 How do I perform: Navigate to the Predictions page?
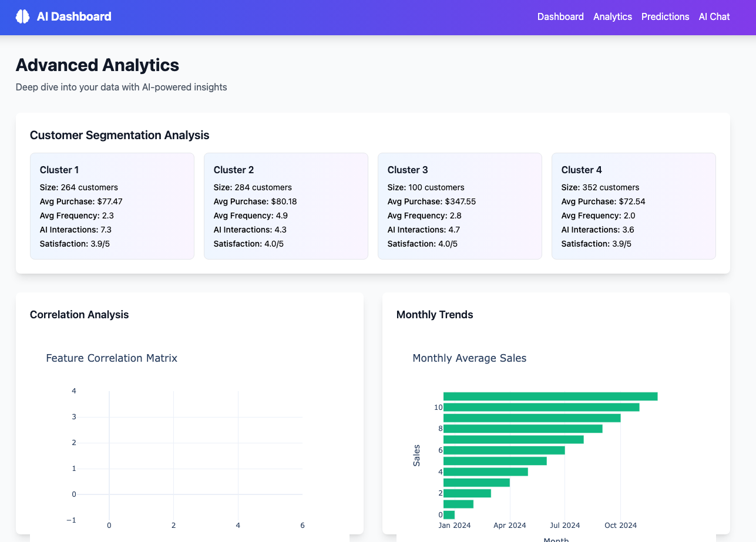665,16
